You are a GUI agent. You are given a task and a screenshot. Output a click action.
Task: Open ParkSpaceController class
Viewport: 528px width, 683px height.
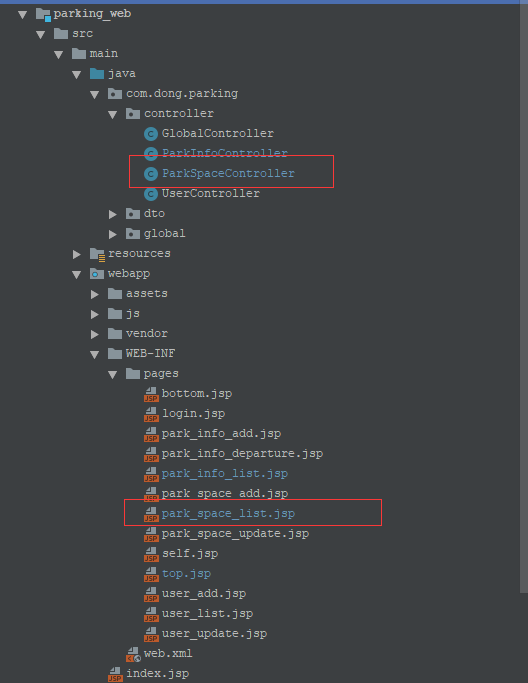[228, 173]
